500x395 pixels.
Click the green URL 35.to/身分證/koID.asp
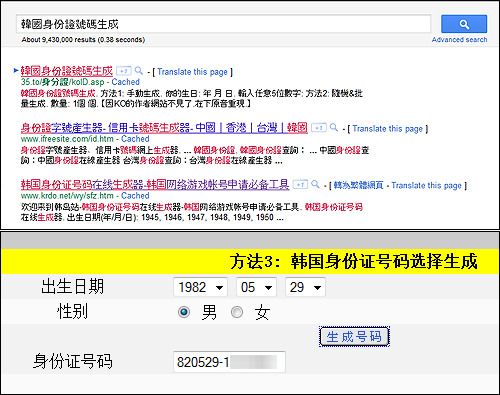click(62, 82)
